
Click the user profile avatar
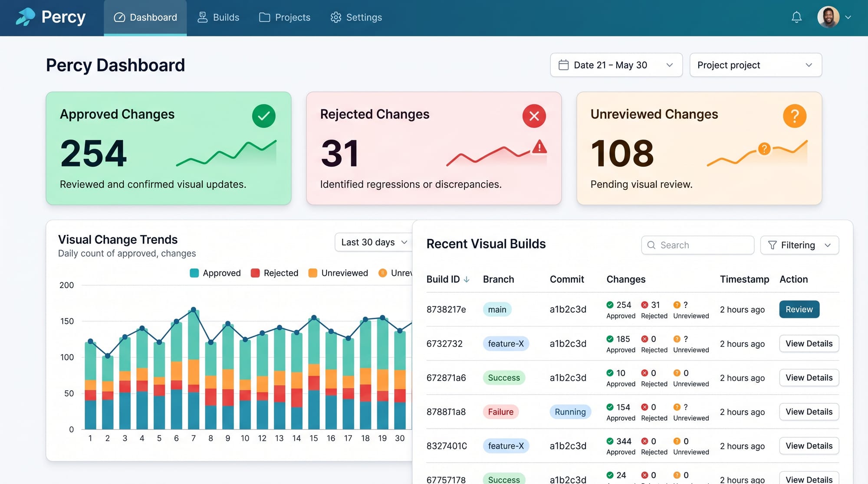[828, 17]
